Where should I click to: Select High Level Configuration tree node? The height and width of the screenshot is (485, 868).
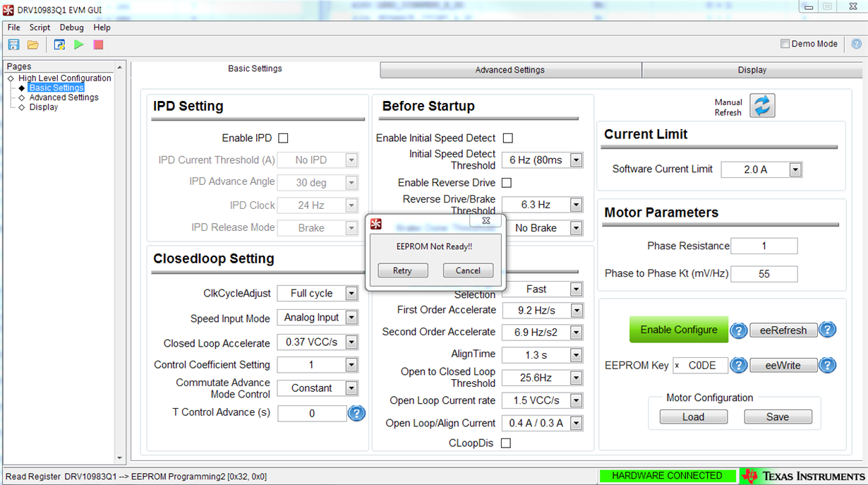[x=65, y=78]
